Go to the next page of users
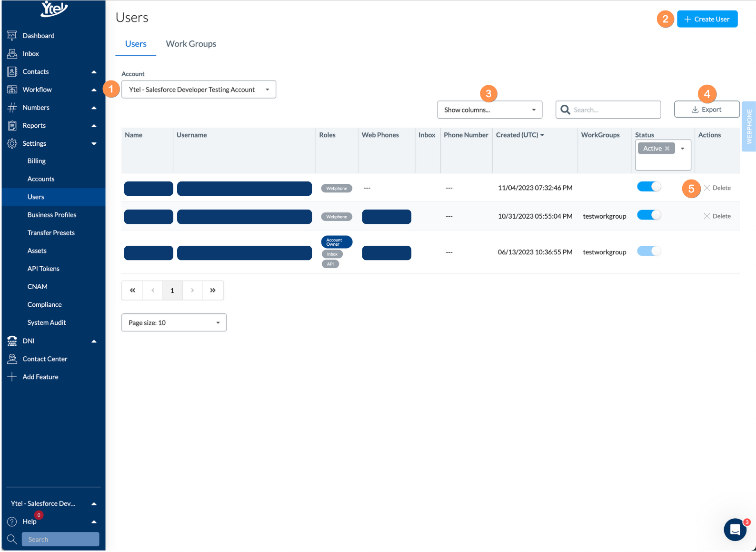The image size is (756, 552). click(192, 290)
